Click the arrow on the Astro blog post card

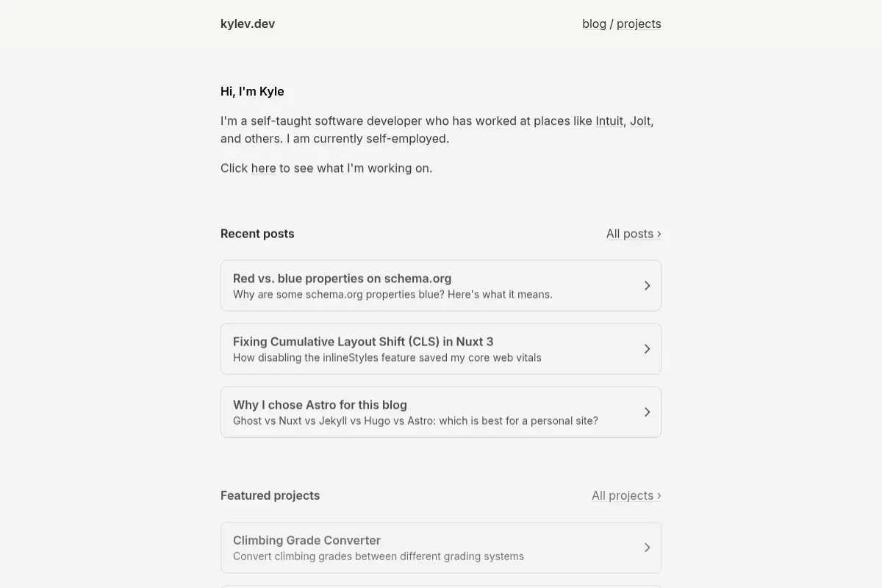click(x=647, y=412)
